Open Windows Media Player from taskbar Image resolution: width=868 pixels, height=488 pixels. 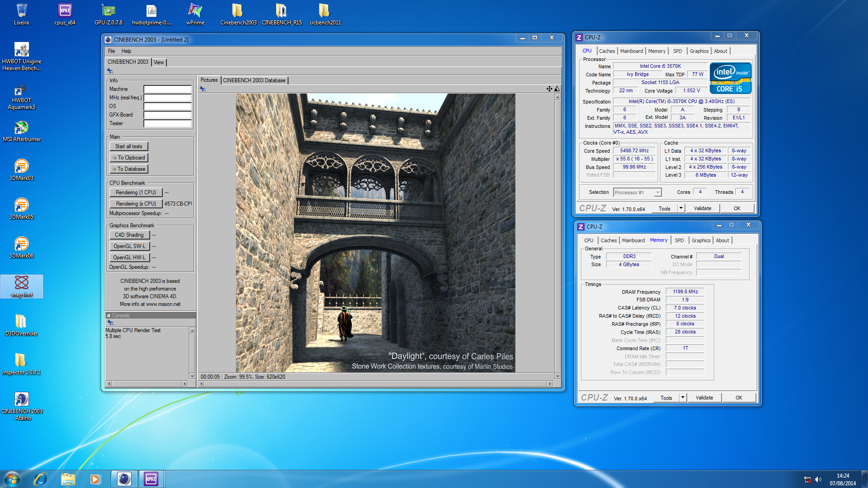pyautogui.click(x=95, y=479)
